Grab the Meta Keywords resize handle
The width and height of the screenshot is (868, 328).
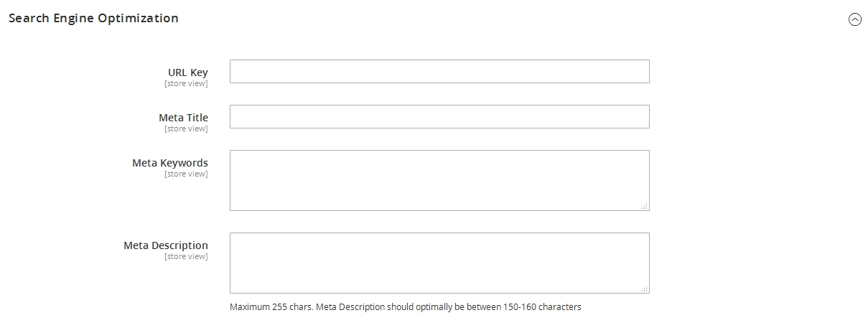click(x=644, y=206)
